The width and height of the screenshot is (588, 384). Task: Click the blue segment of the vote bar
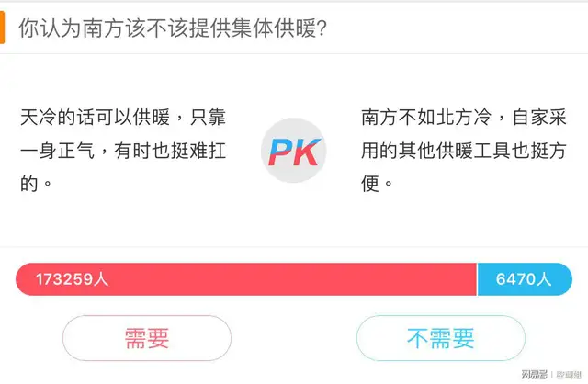[x=524, y=279]
